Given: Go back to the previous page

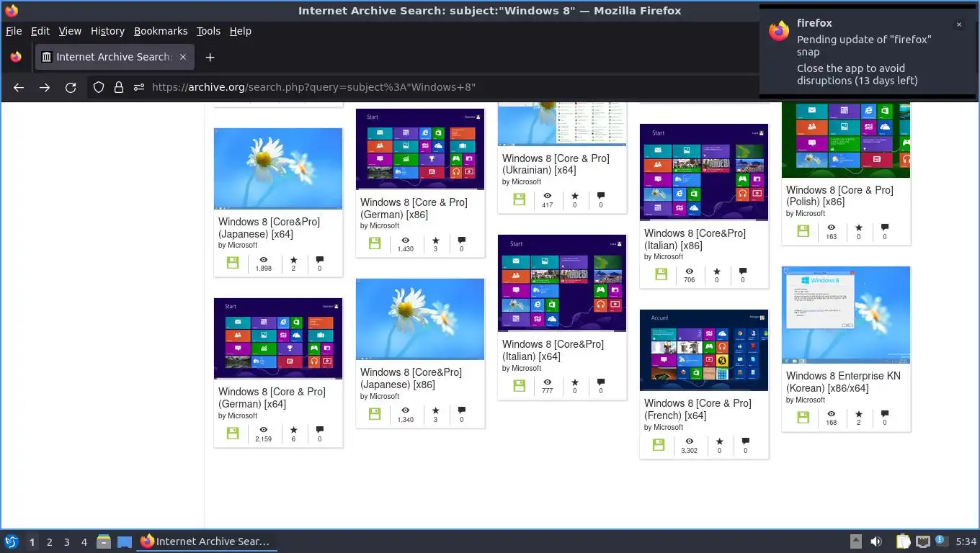Looking at the screenshot, I should click(19, 87).
